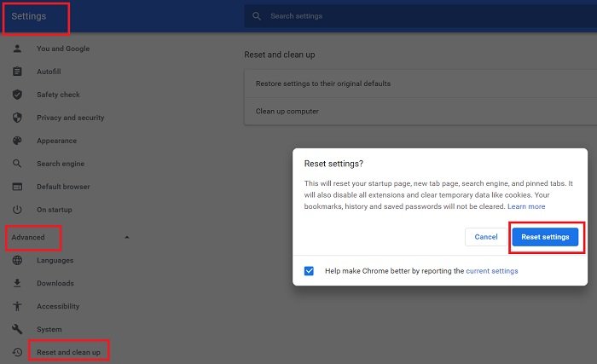Click the On startup power icon
Viewport: 597px width, 364px height.
[x=17, y=210]
